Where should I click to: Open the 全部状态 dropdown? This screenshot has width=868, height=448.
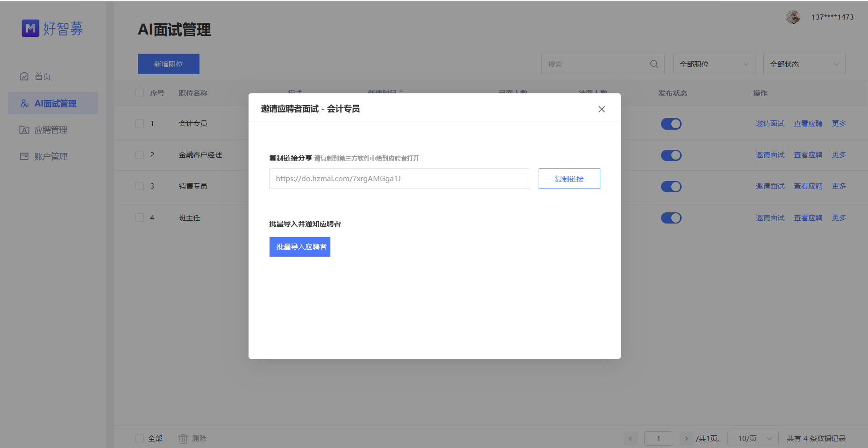804,64
